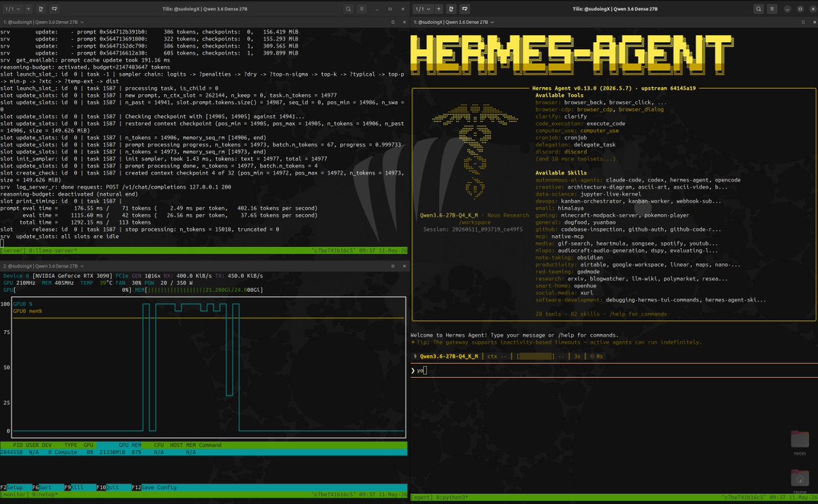The height and width of the screenshot is (504, 818).
Task: Click 'Session: 20260511_093719_ce49f5' text
Action: coord(473,229)
